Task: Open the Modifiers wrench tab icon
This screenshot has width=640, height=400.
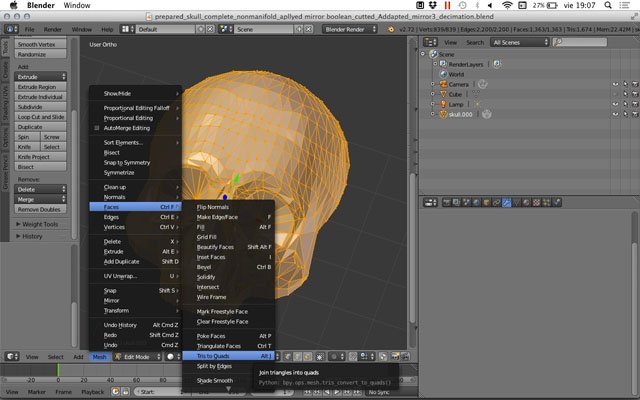Action: 507,202
